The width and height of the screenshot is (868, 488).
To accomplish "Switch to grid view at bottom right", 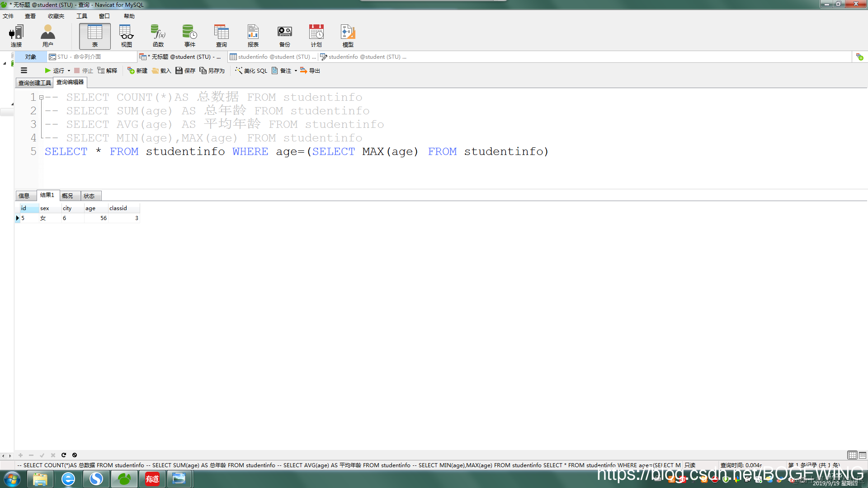I will pos(852,455).
